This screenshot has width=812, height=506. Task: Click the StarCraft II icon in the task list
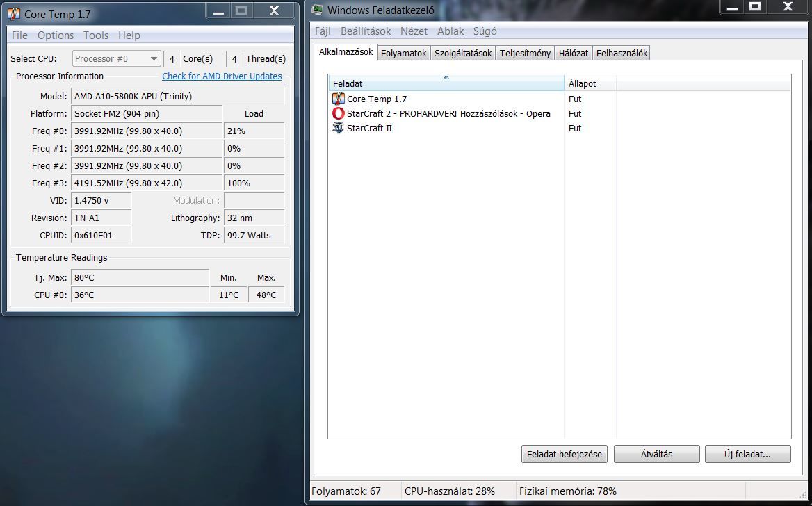[338, 128]
